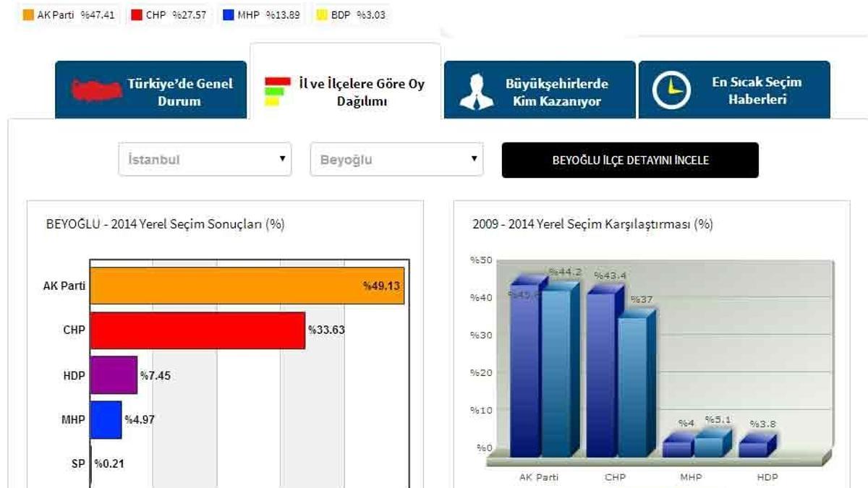The image size is (868, 488).
Task: Click the red CHP %33.63 bar
Action: tap(197, 330)
